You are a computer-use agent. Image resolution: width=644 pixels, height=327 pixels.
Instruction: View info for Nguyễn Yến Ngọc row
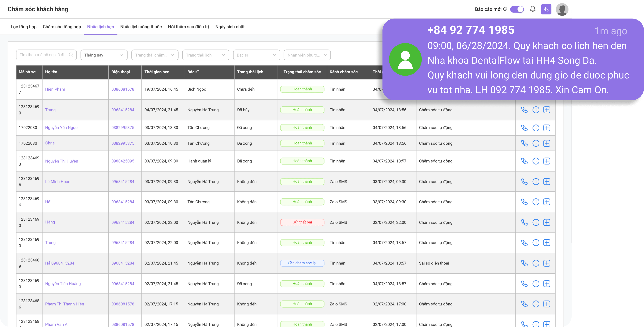[536, 128]
